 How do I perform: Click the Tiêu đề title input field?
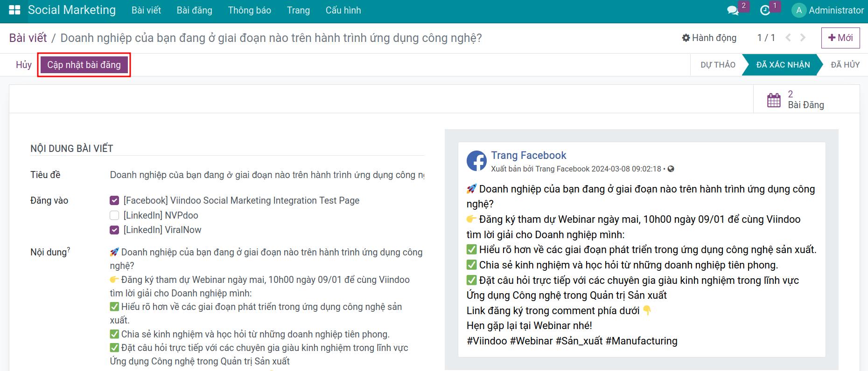267,175
